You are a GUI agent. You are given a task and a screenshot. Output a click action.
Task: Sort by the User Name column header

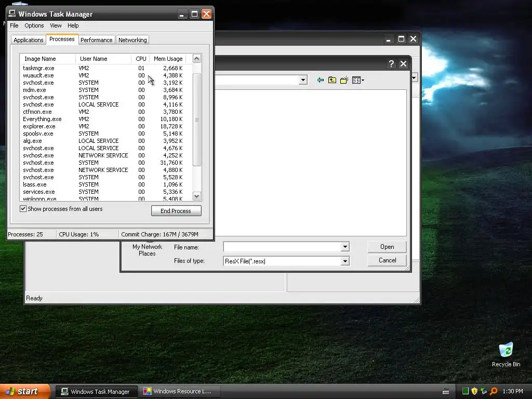click(x=103, y=59)
